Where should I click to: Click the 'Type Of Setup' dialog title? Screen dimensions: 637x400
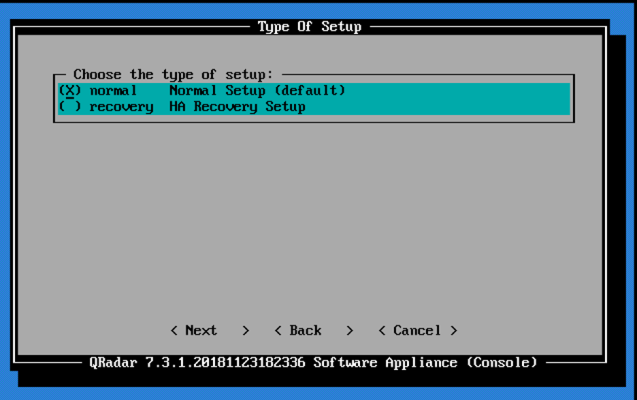(310, 27)
